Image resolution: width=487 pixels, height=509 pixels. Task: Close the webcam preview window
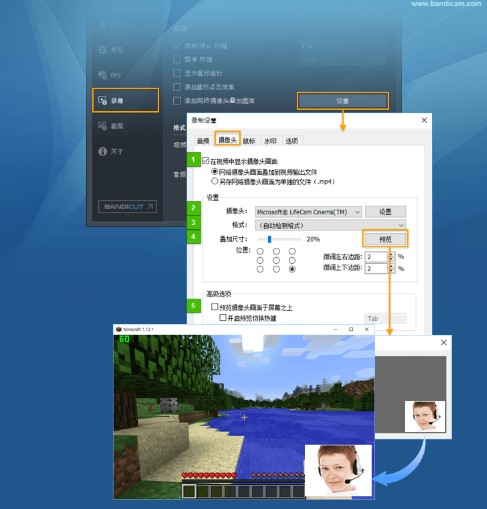443,342
